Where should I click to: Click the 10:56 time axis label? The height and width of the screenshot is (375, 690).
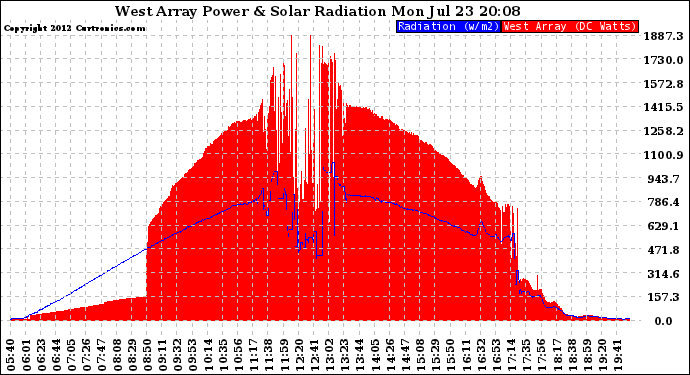tap(239, 354)
